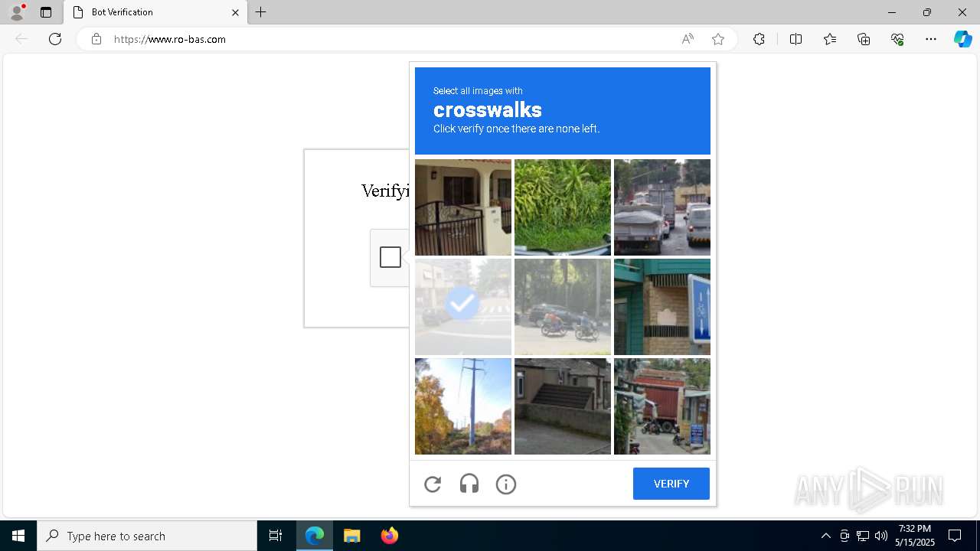
Task: Get an audio challenge headphones icon
Action: tap(469, 484)
